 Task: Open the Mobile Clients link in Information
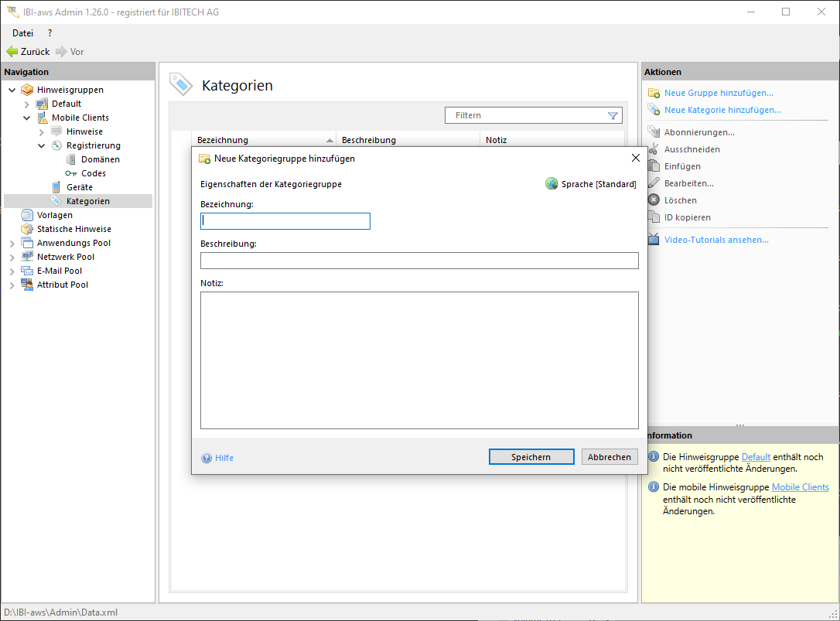(800, 487)
